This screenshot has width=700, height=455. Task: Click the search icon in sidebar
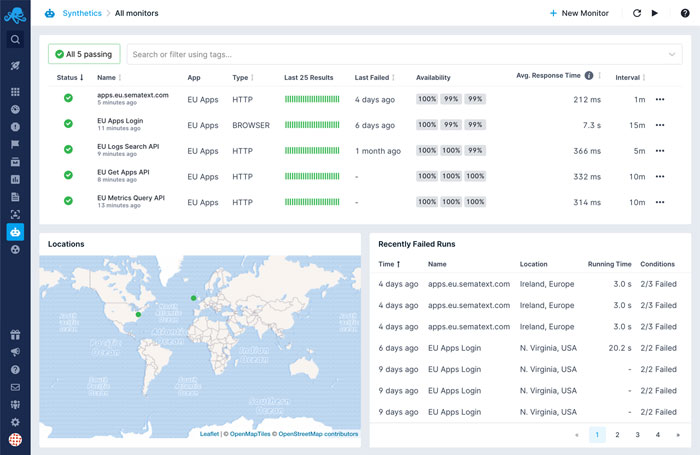[x=15, y=40]
